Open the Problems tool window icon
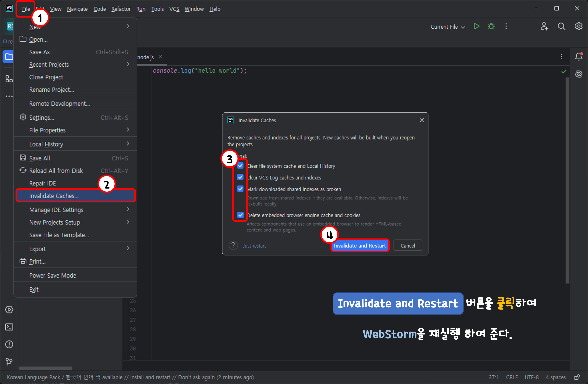Screen dimensions: 588x384 coord(9,344)
